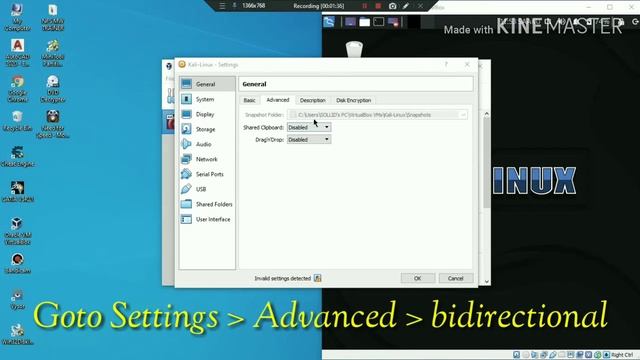Viewport: 640px width, 360px height.
Task: Click the Invalid settings detected text
Action: point(282,278)
